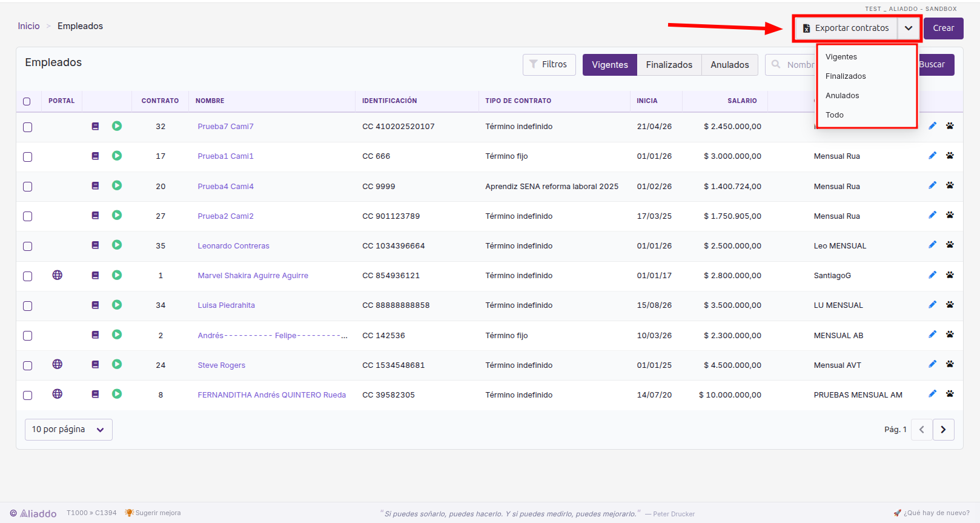Open the 10 por página selector
The image size is (980, 523).
click(x=68, y=430)
